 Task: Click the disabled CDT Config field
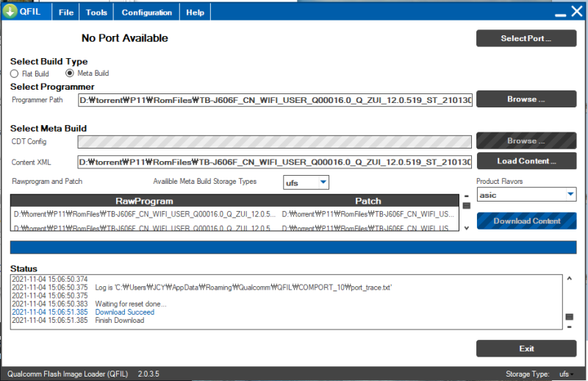pyautogui.click(x=274, y=141)
